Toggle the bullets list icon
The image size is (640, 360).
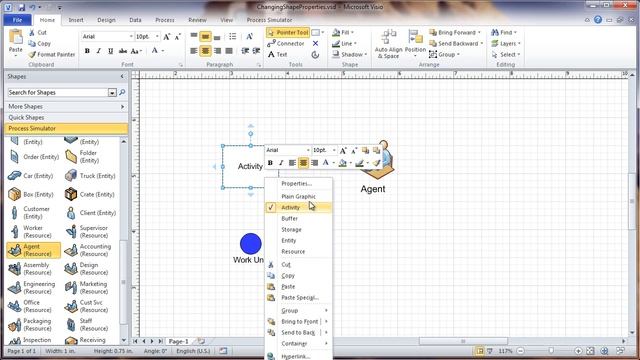(x=233, y=37)
